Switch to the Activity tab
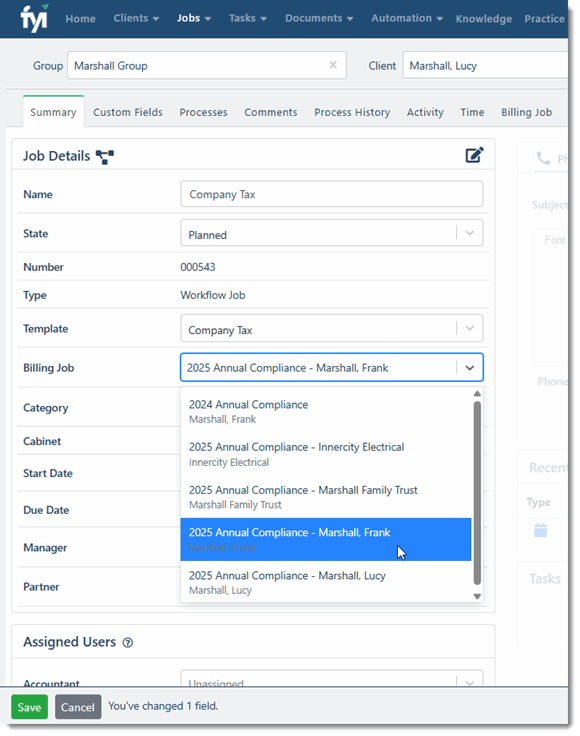The image size is (580, 736). 425,112
